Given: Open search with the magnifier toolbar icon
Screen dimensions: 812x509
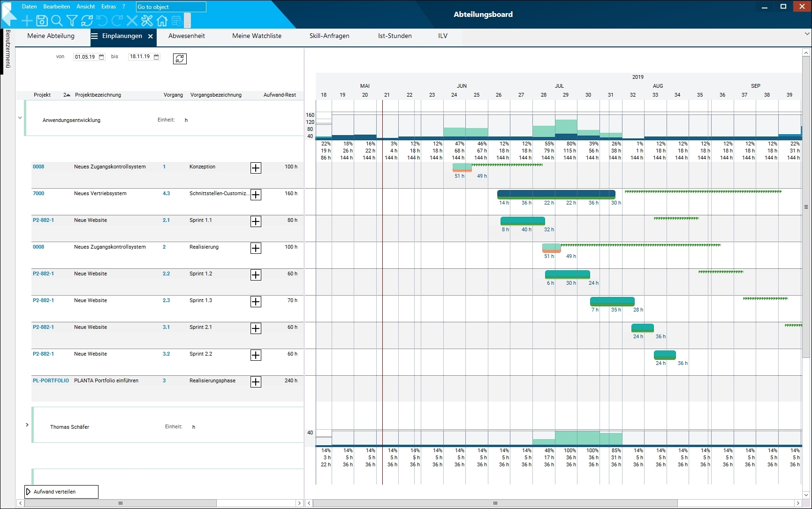Looking at the screenshot, I should click(x=57, y=21).
